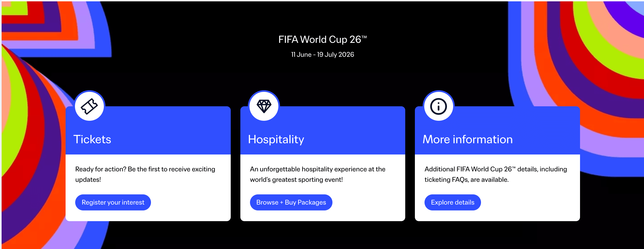Click the FIFA World Cup 26 title
The width and height of the screenshot is (644, 249).
point(322,39)
